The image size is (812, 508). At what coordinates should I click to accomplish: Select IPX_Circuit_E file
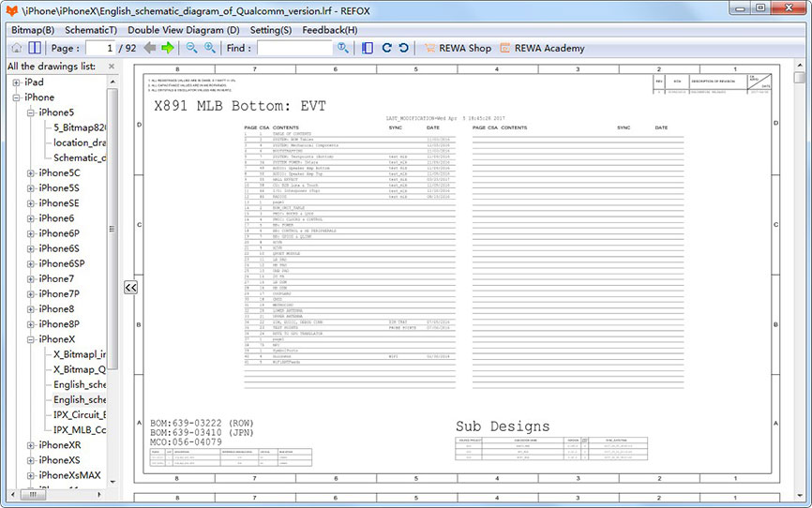point(80,415)
